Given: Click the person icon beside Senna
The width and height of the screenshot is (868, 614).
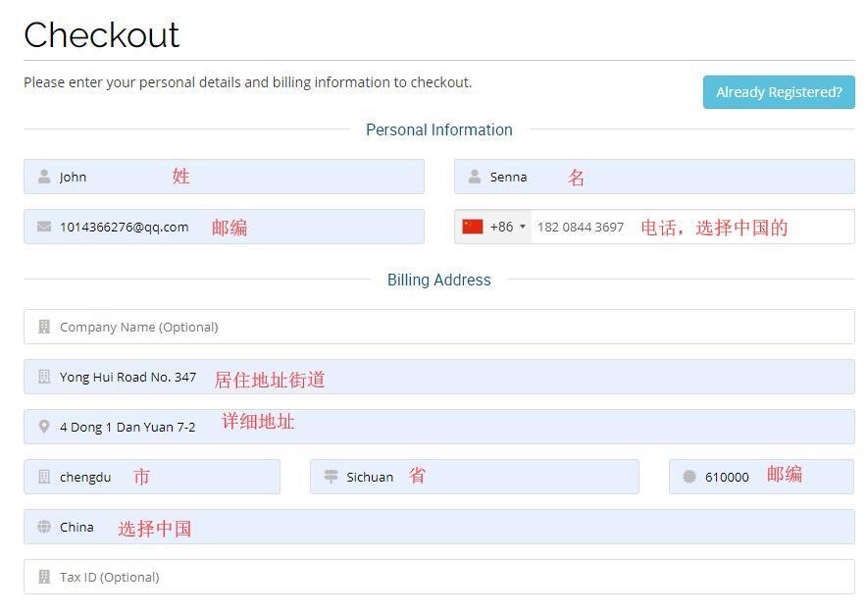Looking at the screenshot, I should (x=475, y=177).
